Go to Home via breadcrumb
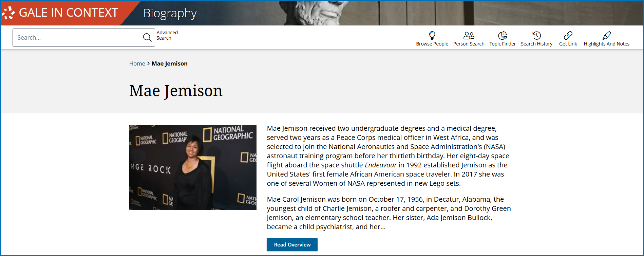This screenshot has height=256, width=644. point(137,63)
